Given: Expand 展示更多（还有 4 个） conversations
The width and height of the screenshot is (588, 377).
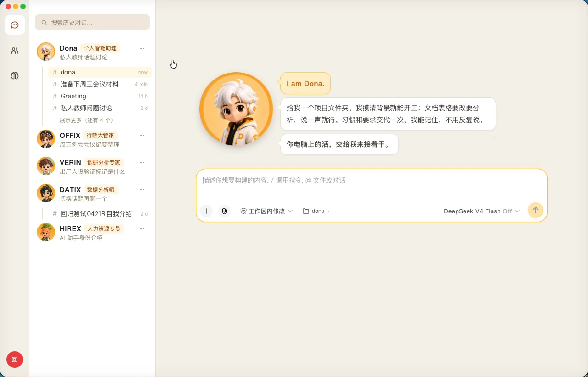Looking at the screenshot, I should coord(86,120).
